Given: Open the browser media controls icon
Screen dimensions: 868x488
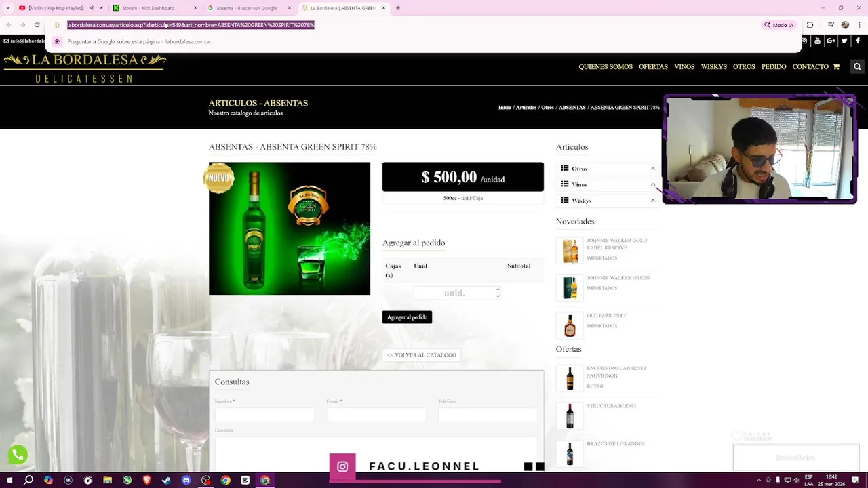Looking at the screenshot, I should [831, 25].
